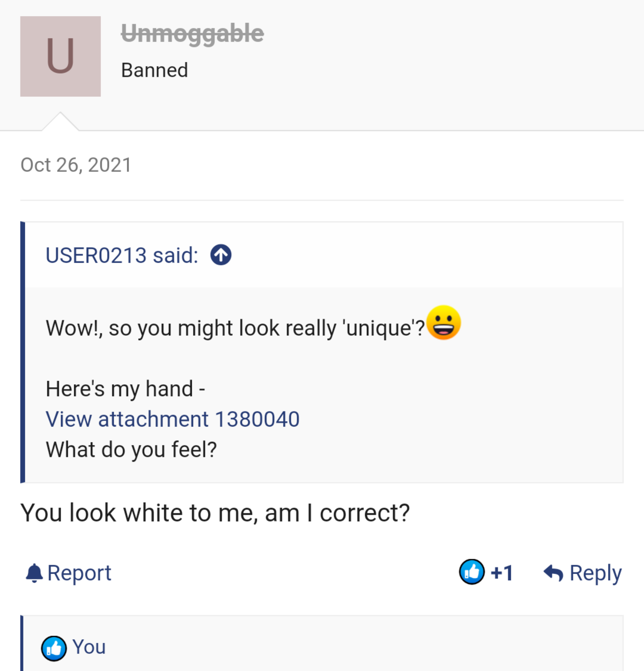Open Unmoggable's avatar with the letter U
This screenshot has width=644, height=671.
[x=60, y=56]
